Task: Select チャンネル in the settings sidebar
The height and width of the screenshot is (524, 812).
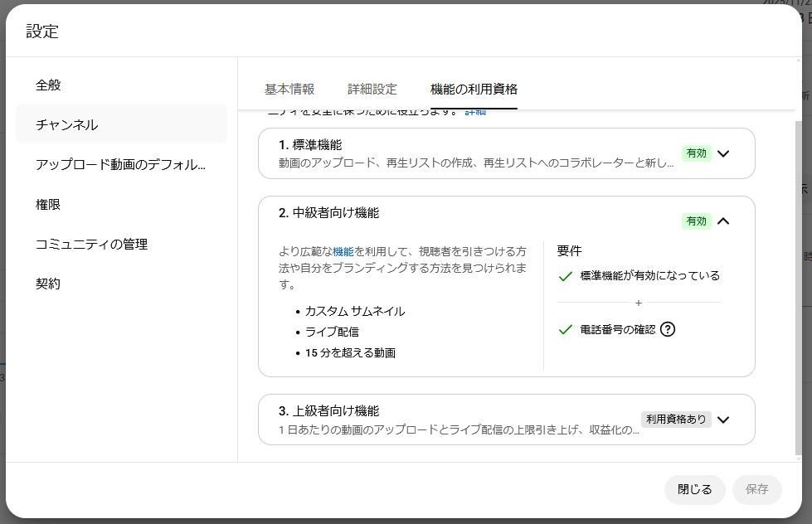Action: pyautogui.click(x=66, y=124)
